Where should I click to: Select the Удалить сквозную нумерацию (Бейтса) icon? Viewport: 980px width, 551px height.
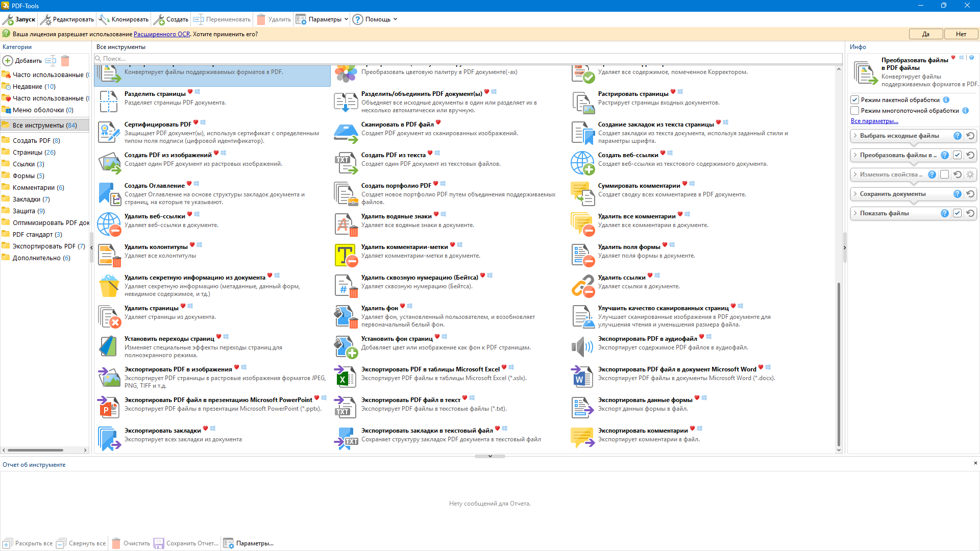[346, 285]
